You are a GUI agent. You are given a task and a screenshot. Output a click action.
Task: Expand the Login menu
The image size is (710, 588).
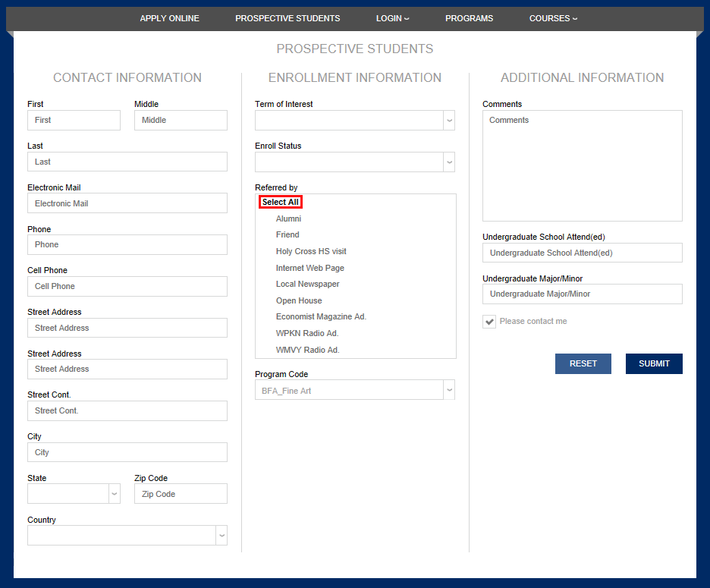[x=392, y=18]
